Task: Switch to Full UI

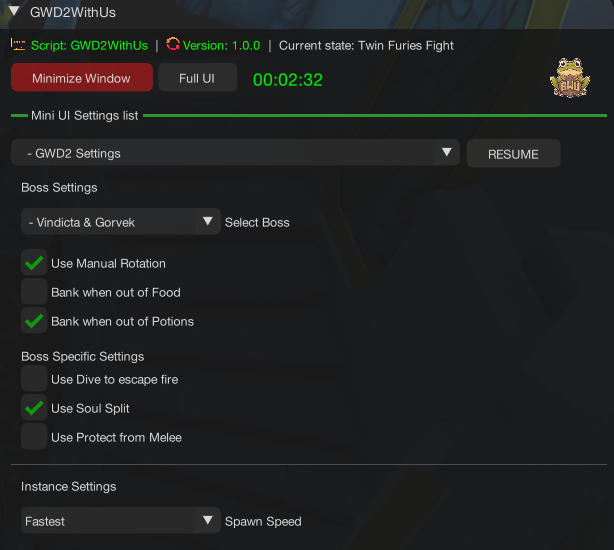Action: (x=197, y=78)
